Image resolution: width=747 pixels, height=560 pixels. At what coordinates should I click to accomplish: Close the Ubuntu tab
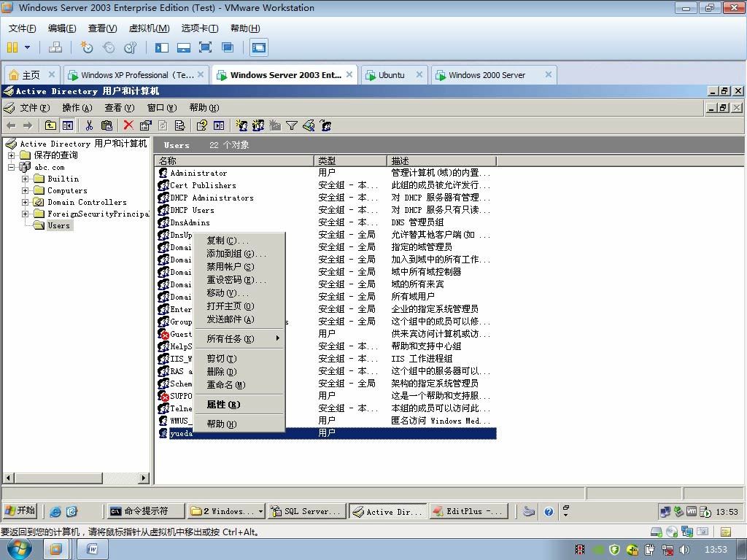click(419, 74)
